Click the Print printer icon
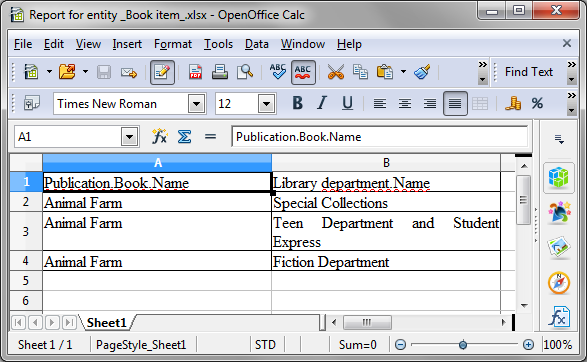The image size is (587, 362). point(220,72)
